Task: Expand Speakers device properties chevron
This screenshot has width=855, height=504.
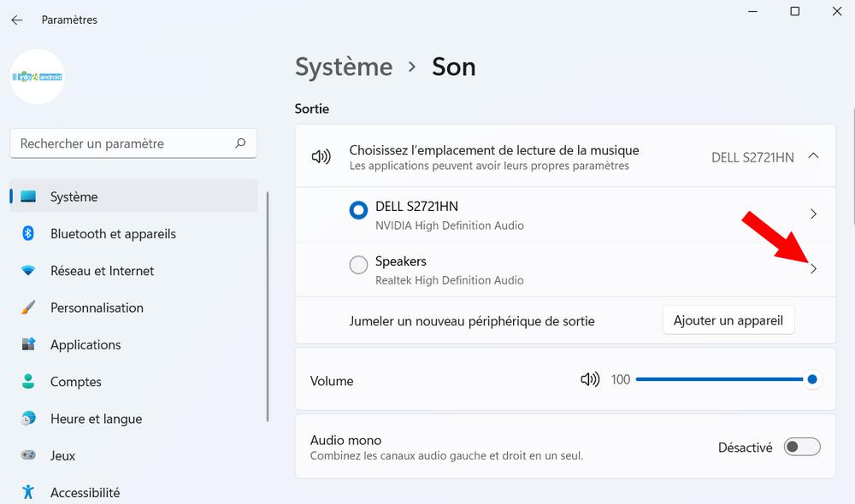Action: (x=813, y=268)
